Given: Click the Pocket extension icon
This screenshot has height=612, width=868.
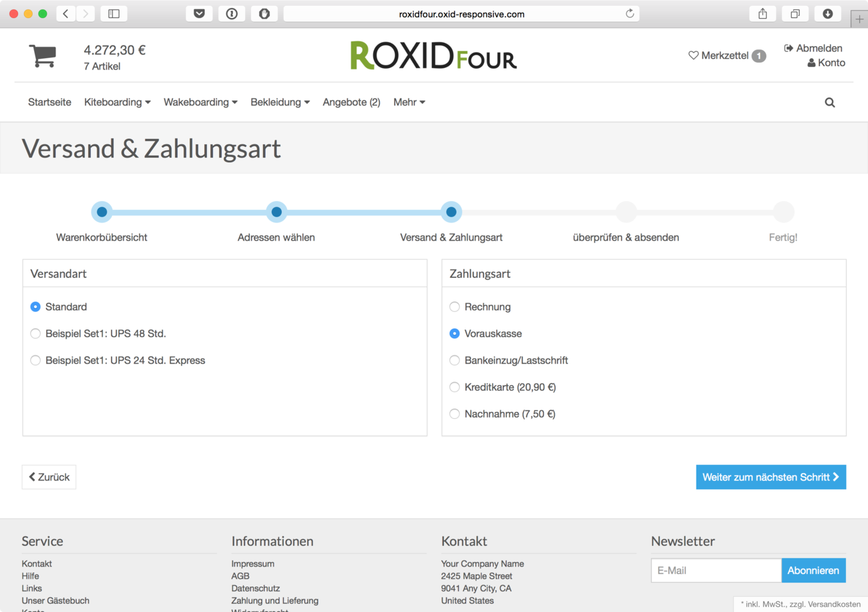Looking at the screenshot, I should click(199, 14).
